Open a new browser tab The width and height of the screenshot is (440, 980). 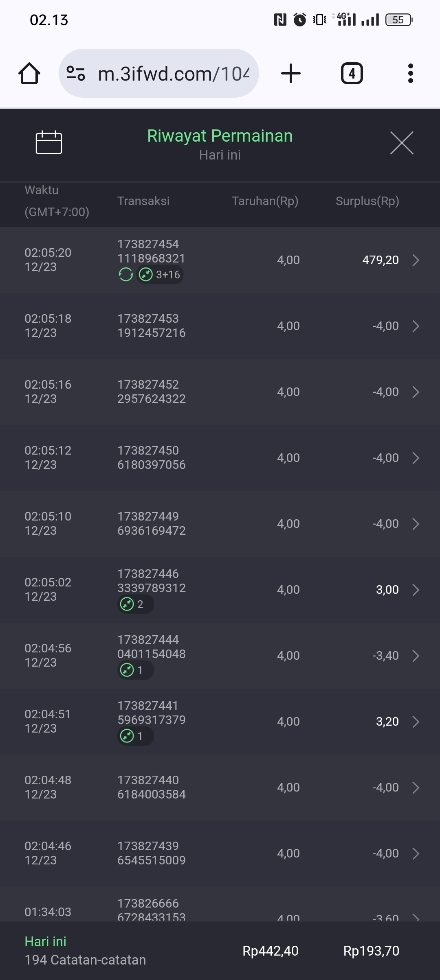click(291, 74)
